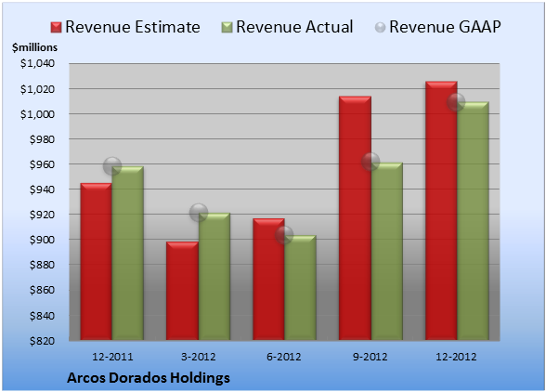Click the green Revenue Actual legend swatch
This screenshot has height=392, width=546.
227,28
